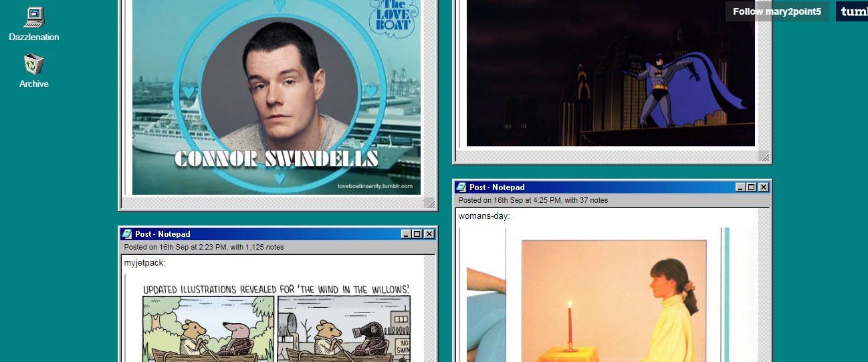
Task: Close the 2:23 PM Post - Notepad window
Action: (x=429, y=234)
